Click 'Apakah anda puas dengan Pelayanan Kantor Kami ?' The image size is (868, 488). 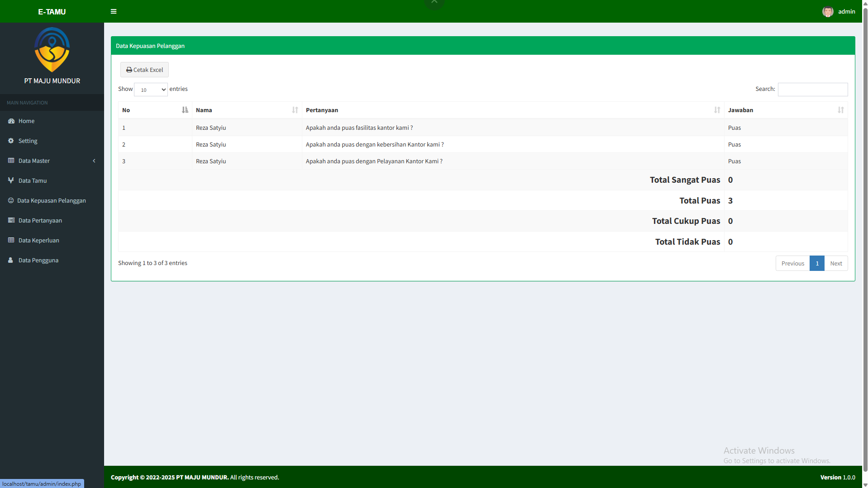point(374,161)
